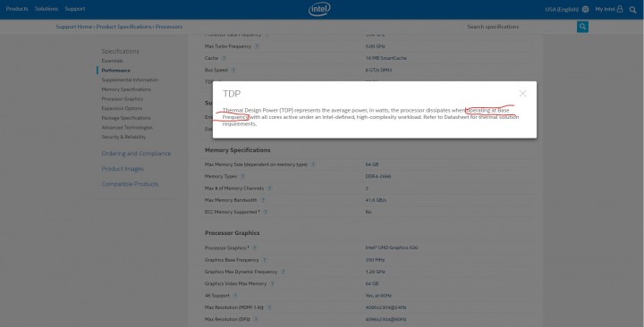644x327 pixels.
Task: Go to Product Specifications breadcrumb
Action: (x=124, y=27)
